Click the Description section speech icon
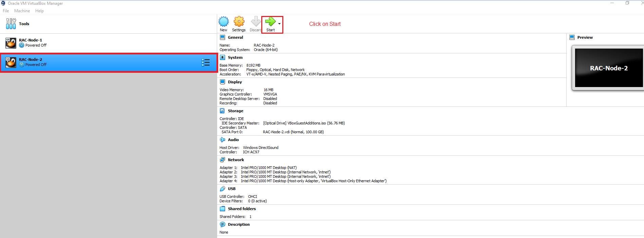This screenshot has width=644, height=238. (223, 224)
